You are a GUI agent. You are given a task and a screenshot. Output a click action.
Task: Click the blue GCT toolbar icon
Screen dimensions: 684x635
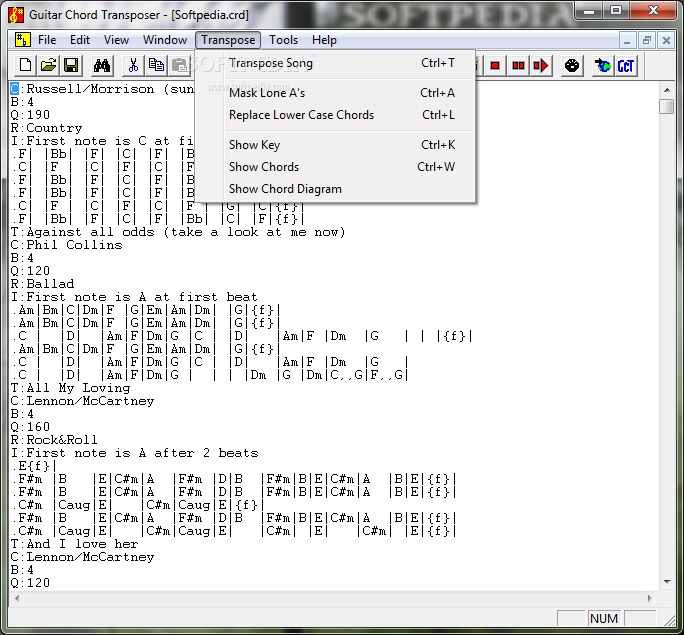point(626,66)
